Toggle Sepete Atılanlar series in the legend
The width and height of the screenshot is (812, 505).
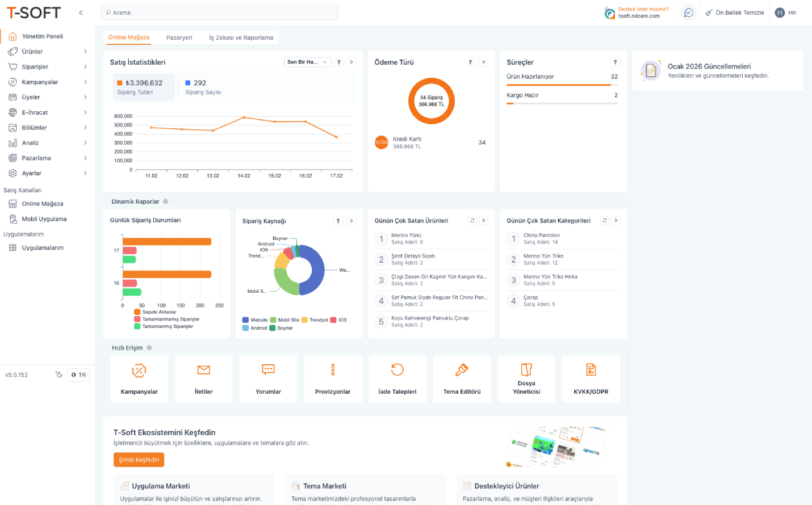tap(155, 312)
